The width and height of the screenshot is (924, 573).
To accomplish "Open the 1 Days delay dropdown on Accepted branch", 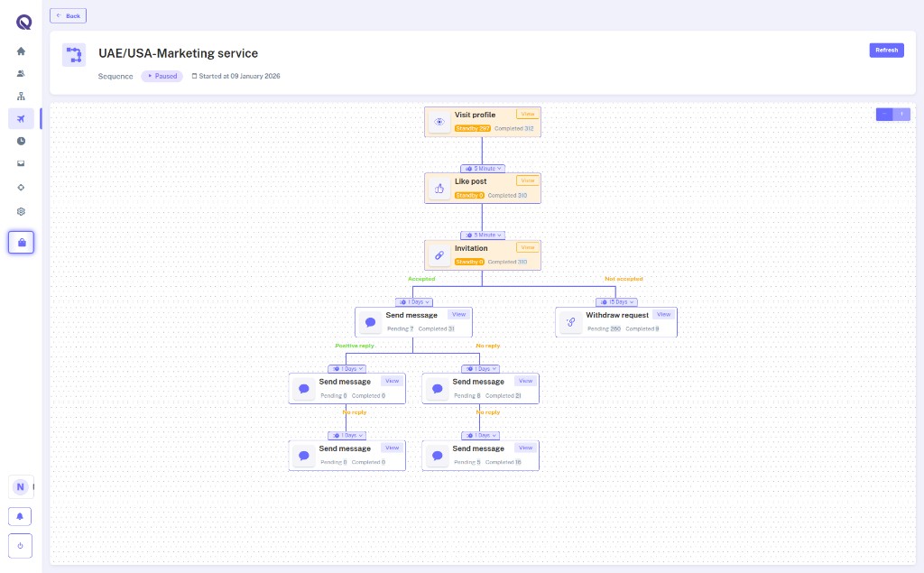I will [x=414, y=301].
